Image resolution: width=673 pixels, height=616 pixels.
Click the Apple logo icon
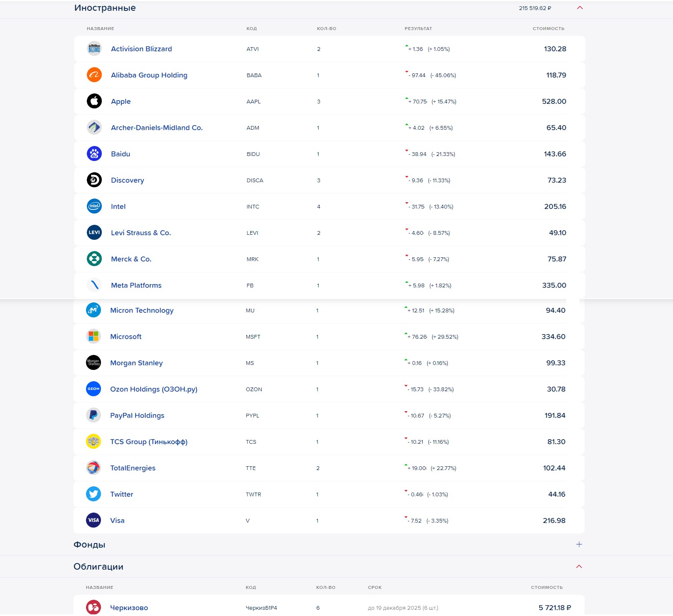tap(94, 101)
